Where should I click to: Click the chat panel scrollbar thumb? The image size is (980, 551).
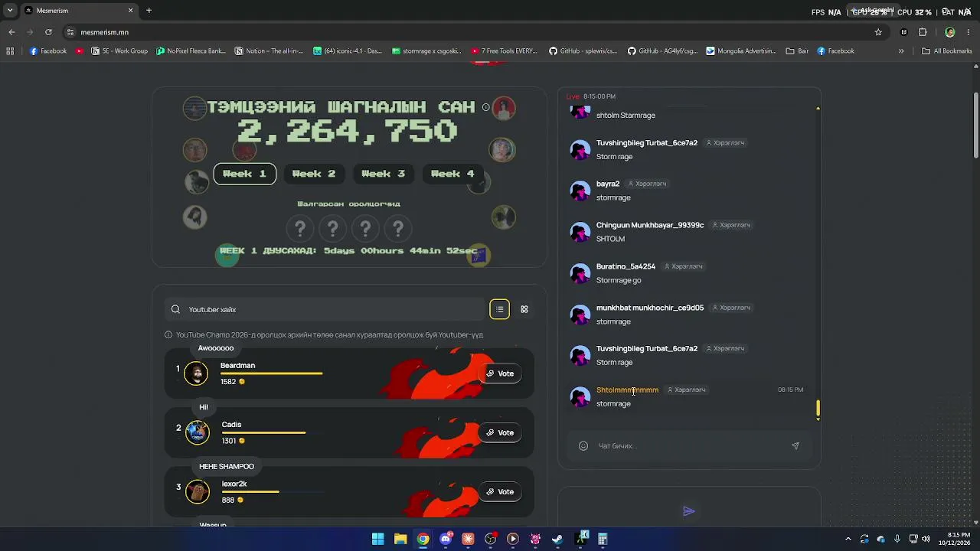click(x=818, y=408)
